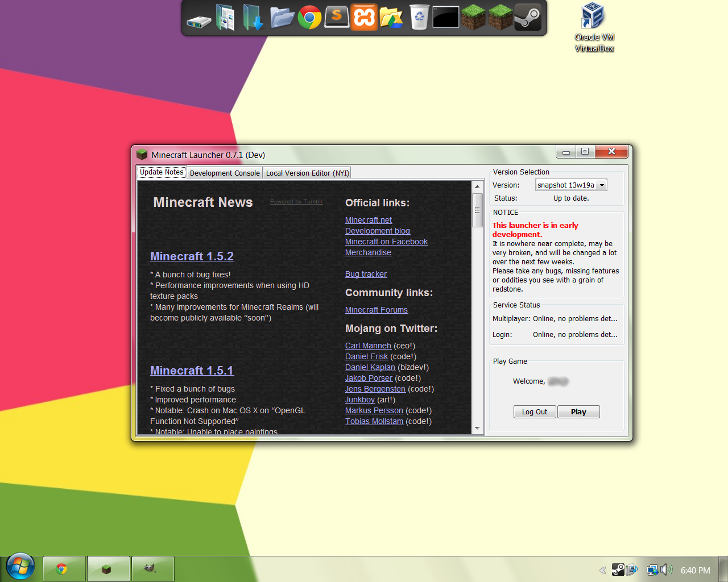Launch Sublime Text from the dock
This screenshot has width=728, height=582.
(x=337, y=17)
